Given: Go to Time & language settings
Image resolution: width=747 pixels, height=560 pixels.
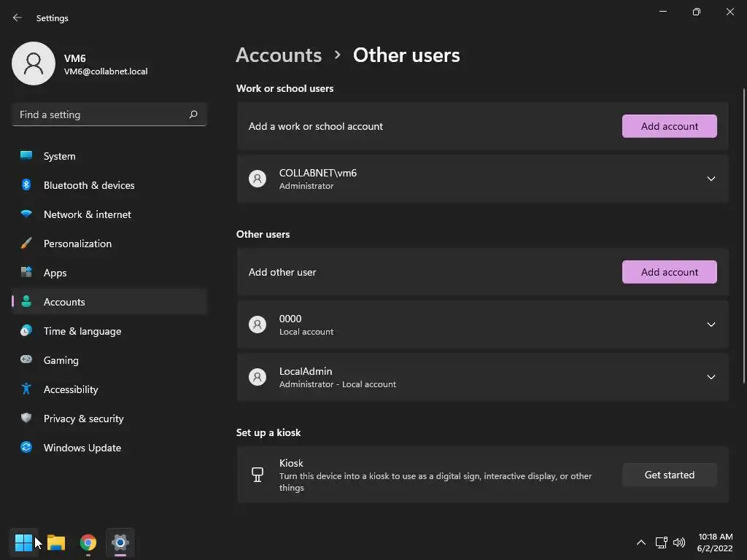Looking at the screenshot, I should [x=82, y=331].
